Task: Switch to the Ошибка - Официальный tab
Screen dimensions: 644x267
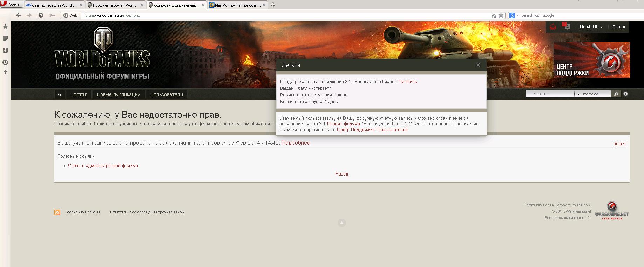Action: coord(177,5)
